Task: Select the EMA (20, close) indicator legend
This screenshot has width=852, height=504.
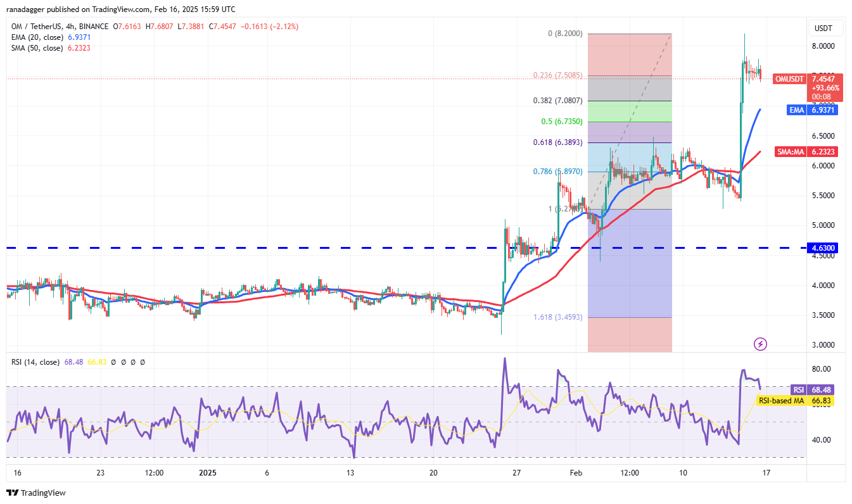Action: 38,37
